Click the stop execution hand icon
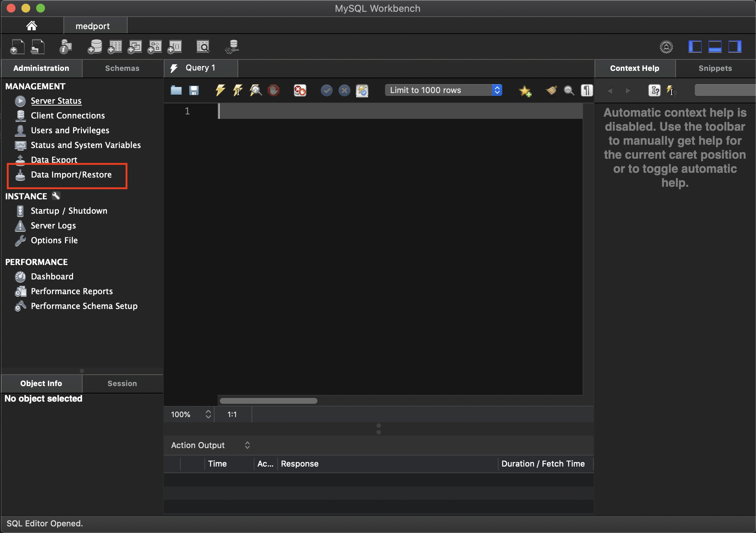The height and width of the screenshot is (533, 756). tap(273, 90)
